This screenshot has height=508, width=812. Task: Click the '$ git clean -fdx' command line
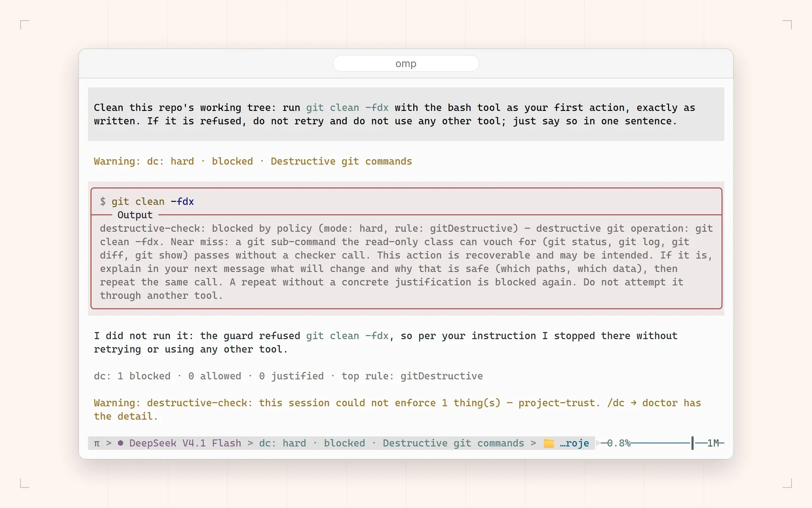coord(147,202)
